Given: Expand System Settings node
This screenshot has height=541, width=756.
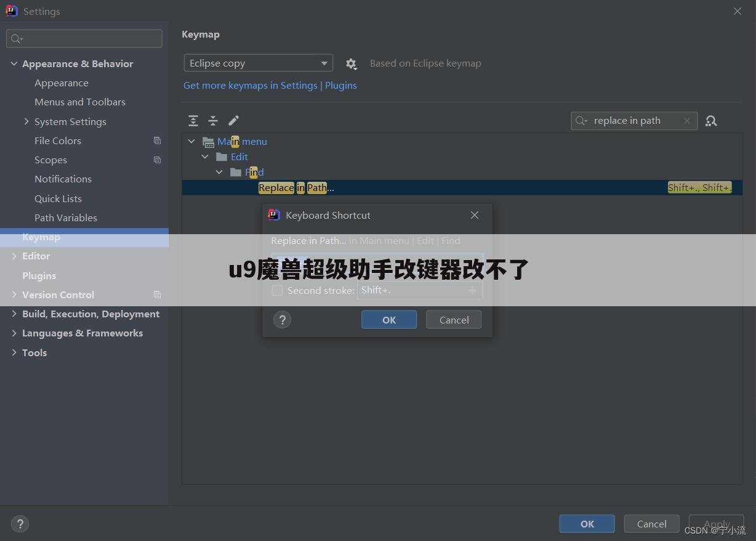Looking at the screenshot, I should click(26, 121).
